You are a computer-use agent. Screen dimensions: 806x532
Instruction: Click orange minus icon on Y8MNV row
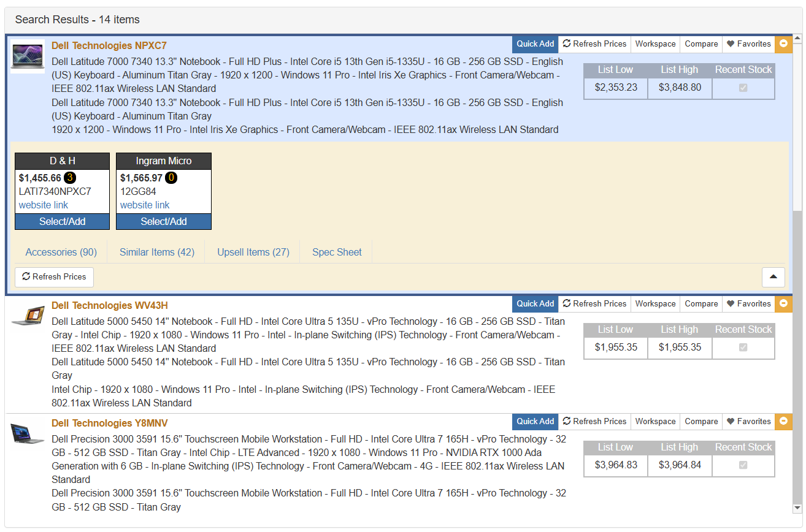783,422
